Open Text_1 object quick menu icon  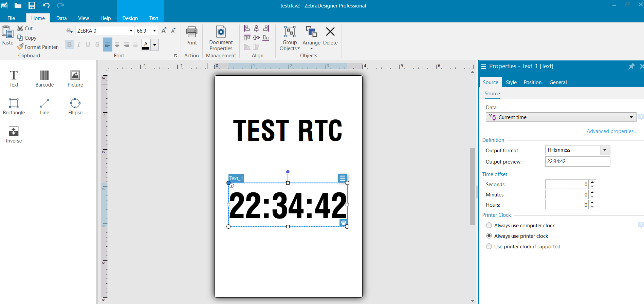[x=342, y=178]
